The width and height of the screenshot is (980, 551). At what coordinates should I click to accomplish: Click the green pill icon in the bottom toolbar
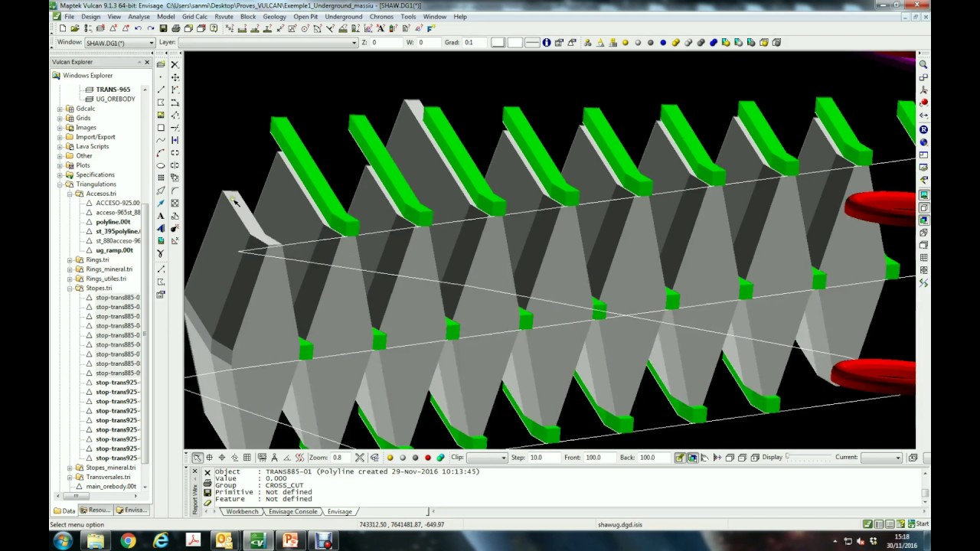440,458
